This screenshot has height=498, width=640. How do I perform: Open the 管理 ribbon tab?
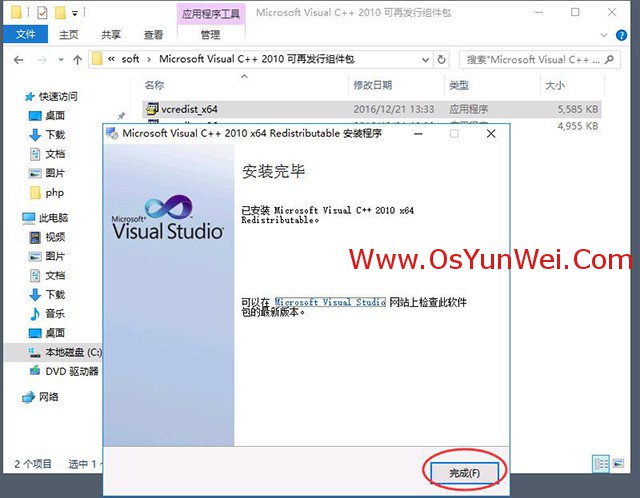tap(211, 35)
